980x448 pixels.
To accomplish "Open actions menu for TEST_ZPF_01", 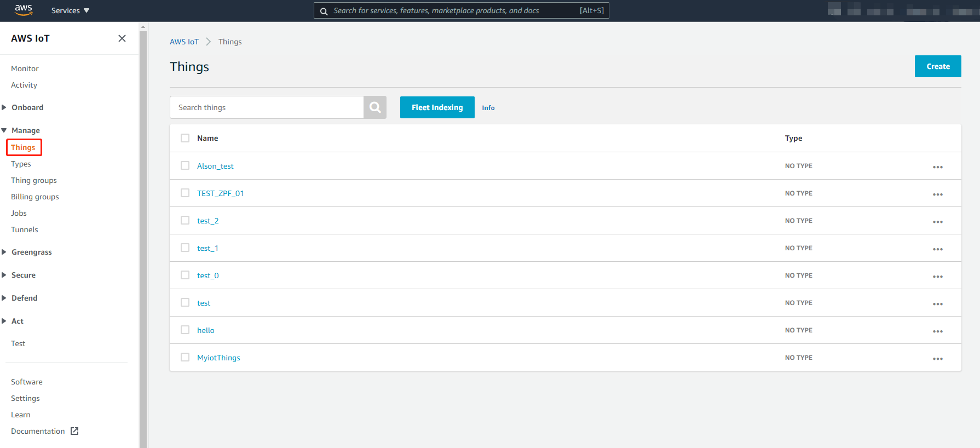I will pos(938,194).
